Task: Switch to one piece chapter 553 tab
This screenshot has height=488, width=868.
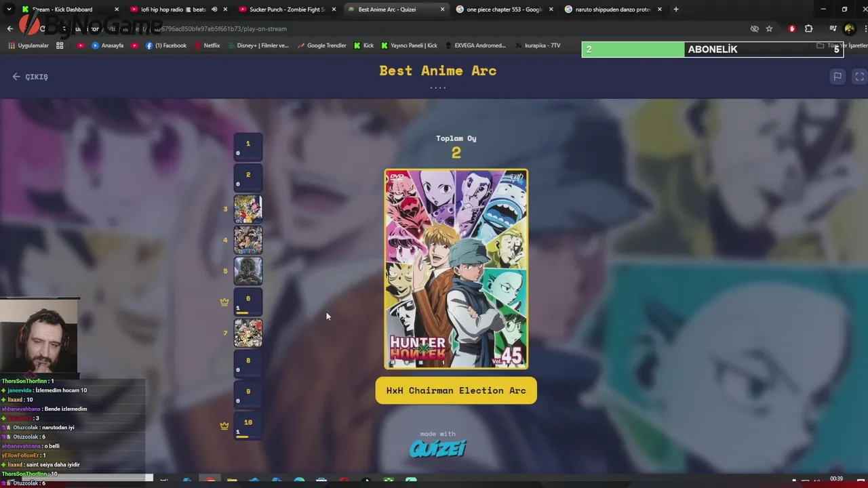Action: coord(503,9)
